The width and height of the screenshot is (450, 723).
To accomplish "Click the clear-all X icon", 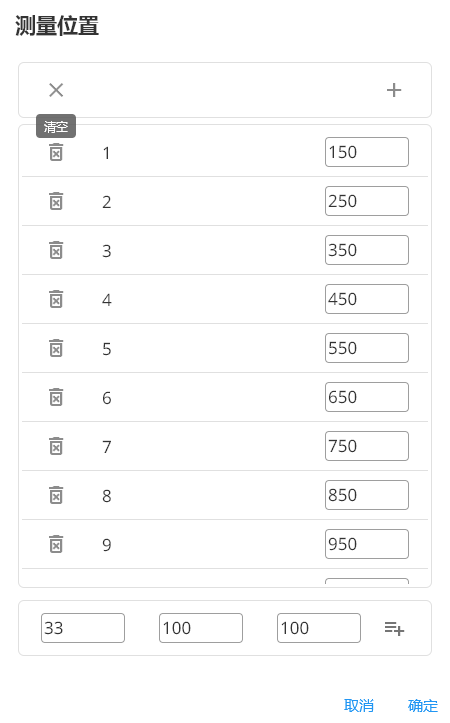I will [56, 90].
